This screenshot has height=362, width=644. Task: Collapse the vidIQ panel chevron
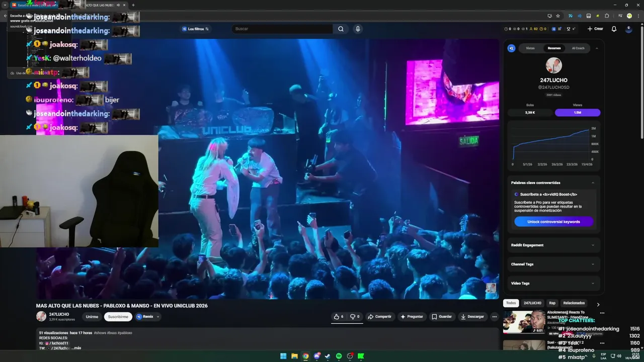[597, 48]
